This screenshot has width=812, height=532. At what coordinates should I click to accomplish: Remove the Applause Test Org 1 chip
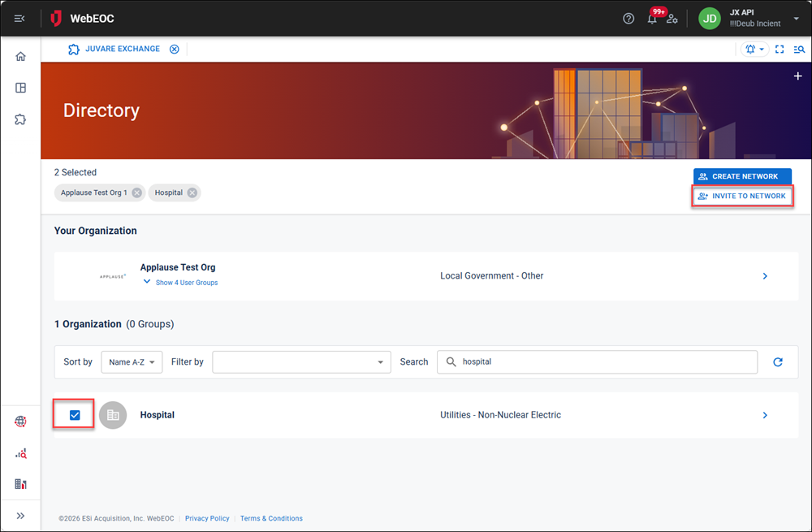[x=136, y=192]
